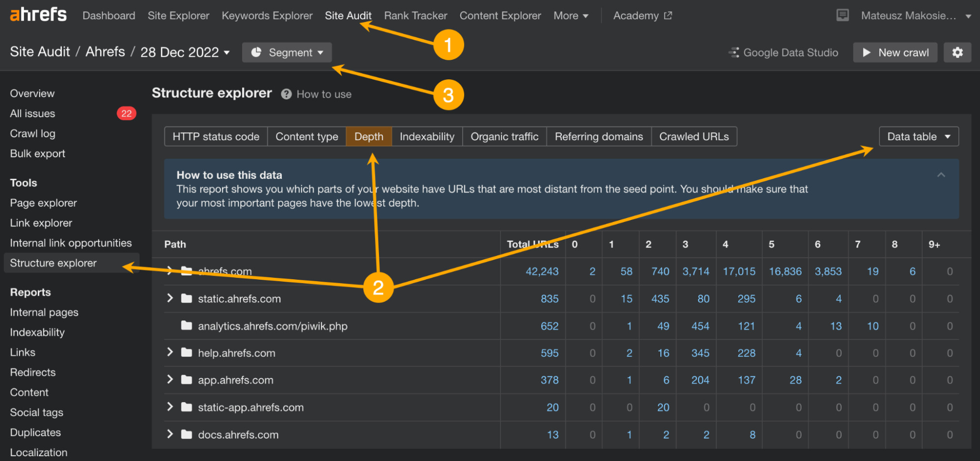Select Structure explorer in the sidebar
Viewport: 980px width, 461px height.
tap(53, 263)
